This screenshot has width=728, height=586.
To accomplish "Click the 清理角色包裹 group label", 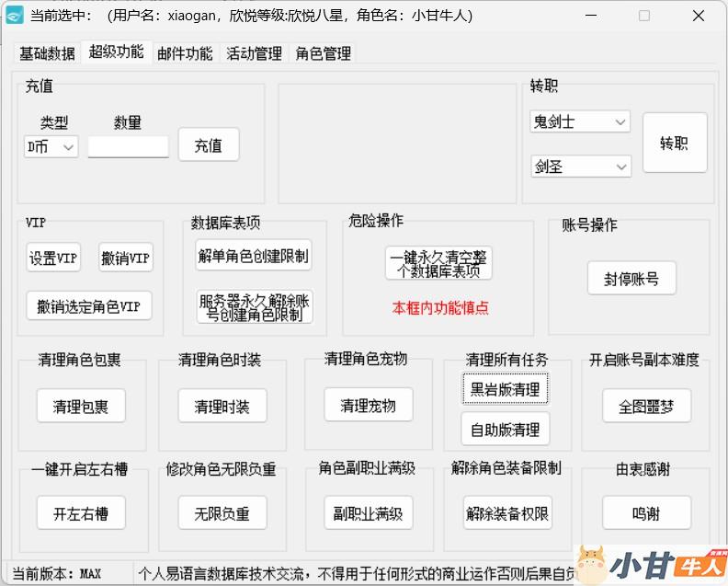I will coord(79,360).
